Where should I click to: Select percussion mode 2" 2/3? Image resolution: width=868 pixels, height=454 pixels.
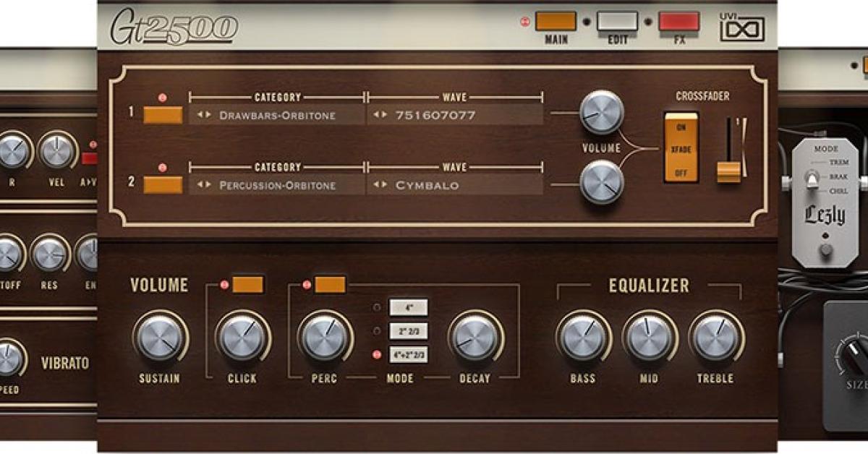tap(409, 331)
